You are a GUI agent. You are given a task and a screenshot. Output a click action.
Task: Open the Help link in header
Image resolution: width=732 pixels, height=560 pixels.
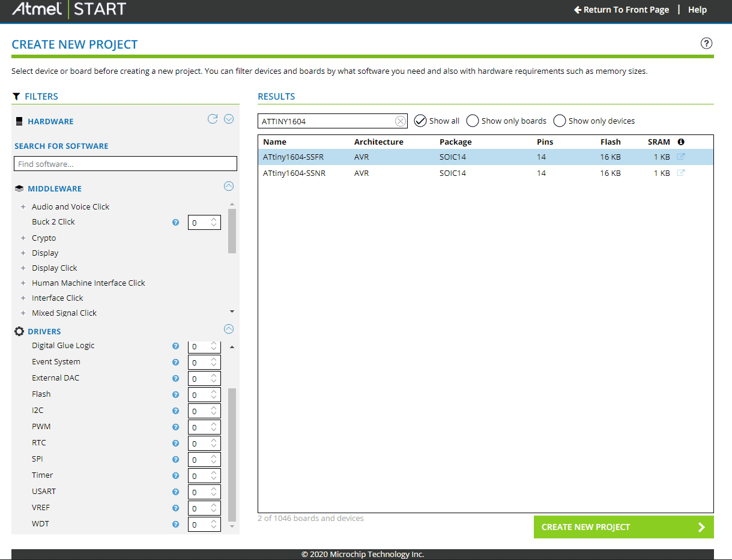(697, 10)
